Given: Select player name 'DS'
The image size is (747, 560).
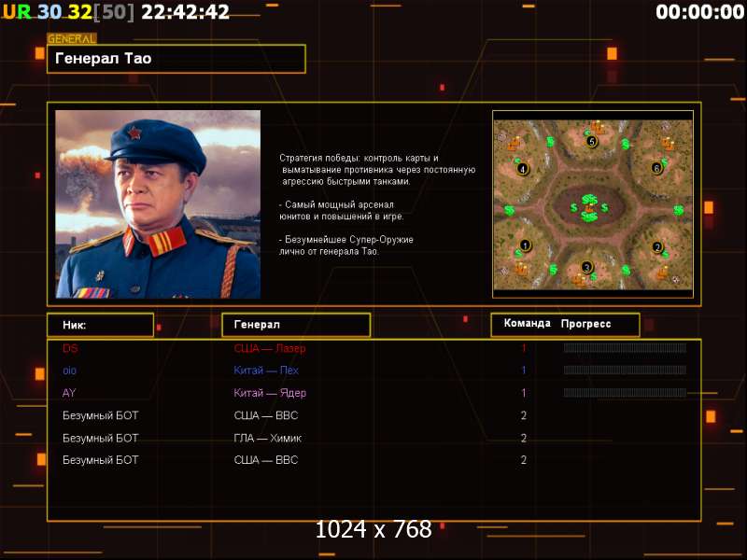Looking at the screenshot, I should [70, 348].
